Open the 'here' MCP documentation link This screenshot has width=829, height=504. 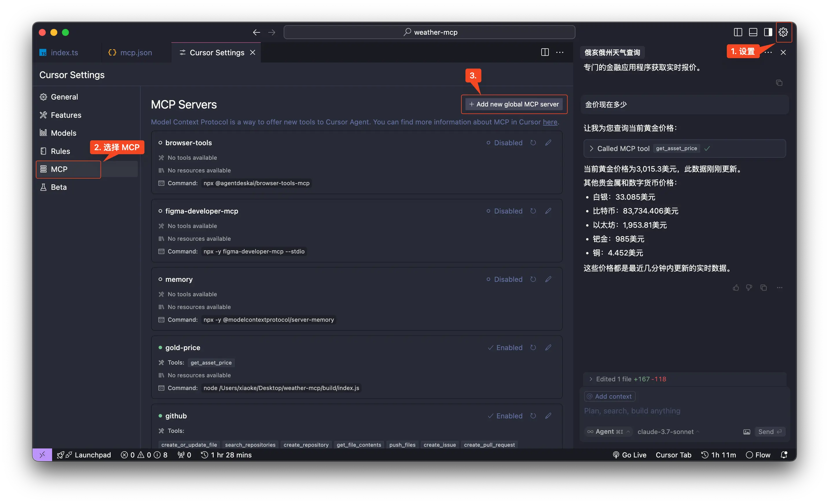click(550, 122)
